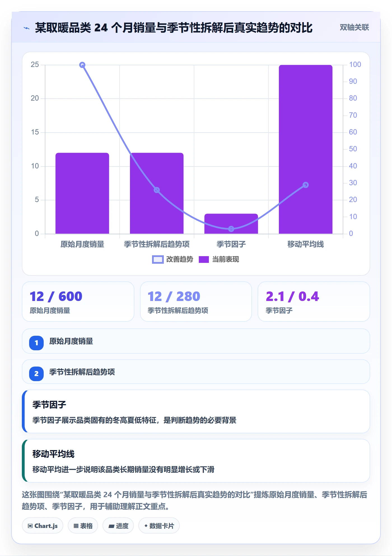The height and width of the screenshot is (556, 392).
Task: Toggle the 改善趋势 legend swatch
Action: pos(158,260)
